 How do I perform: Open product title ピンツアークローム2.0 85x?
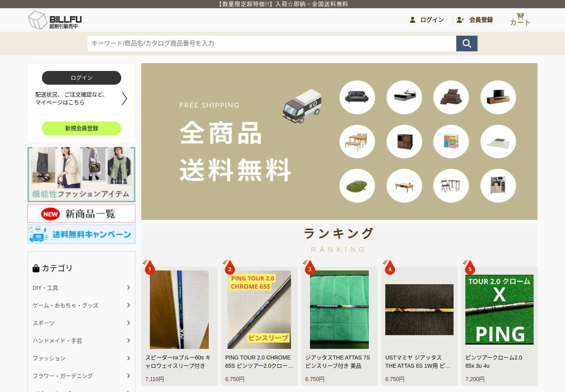coord(494,361)
